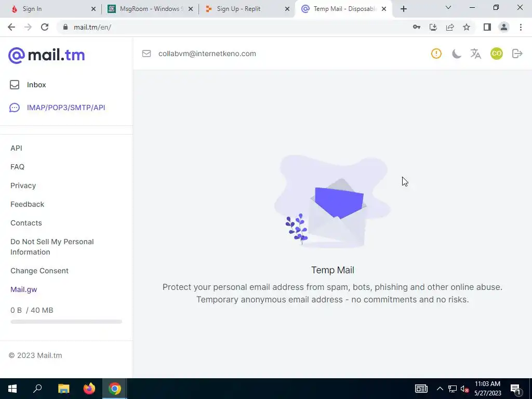Click the envelope illustration
532x399 pixels.
click(x=332, y=201)
